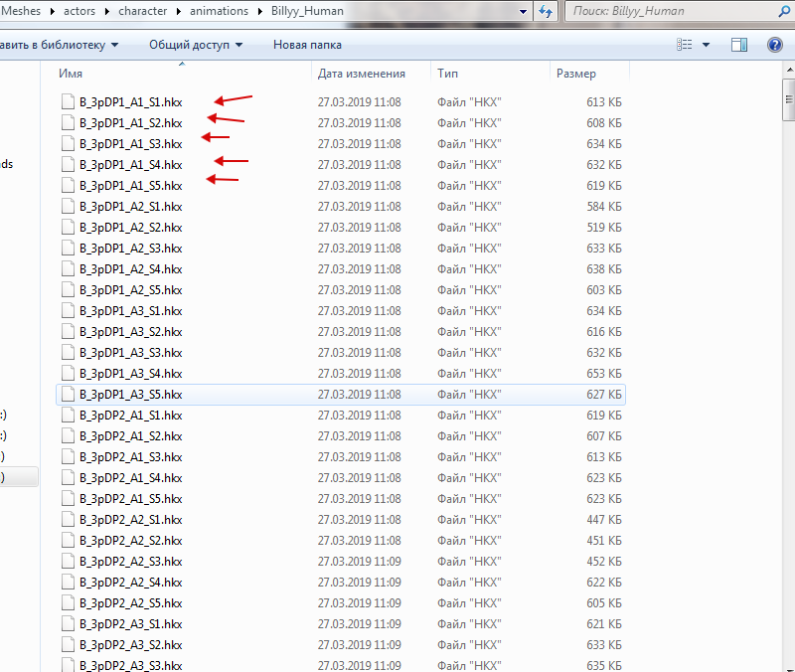Viewport: 795px width, 672px height.
Task: Open the view options dropdown arrow
Action: (x=707, y=45)
